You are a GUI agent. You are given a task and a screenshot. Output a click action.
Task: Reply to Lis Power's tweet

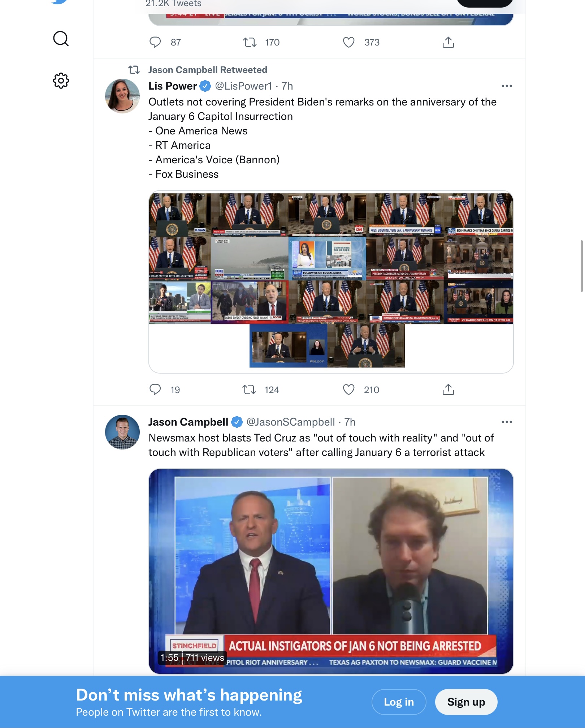(x=155, y=389)
